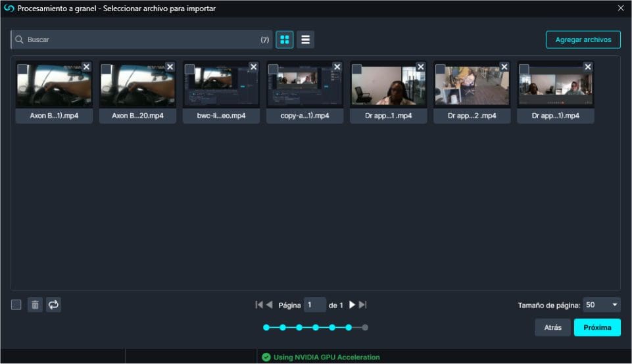Go to previous page
The width and height of the screenshot is (632, 364).
(270, 305)
